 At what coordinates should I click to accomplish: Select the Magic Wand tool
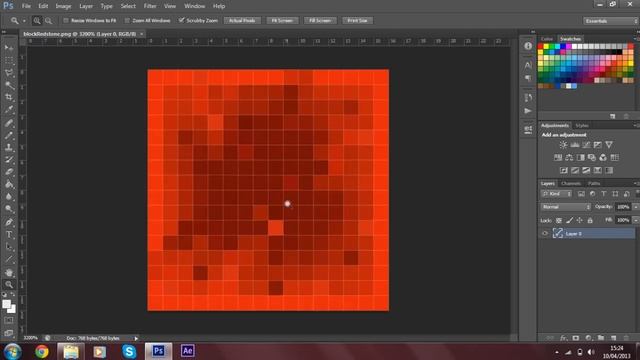pos(9,85)
